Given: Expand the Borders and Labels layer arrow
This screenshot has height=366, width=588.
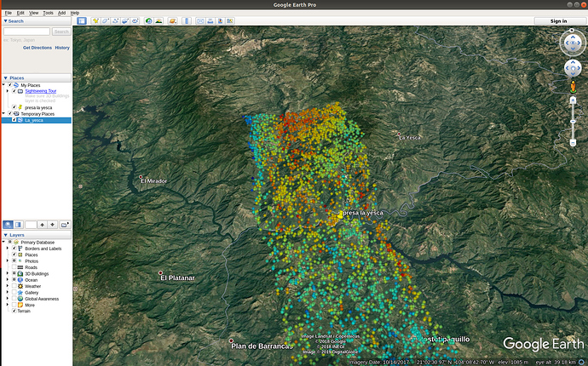Looking at the screenshot, I should 8,249.
